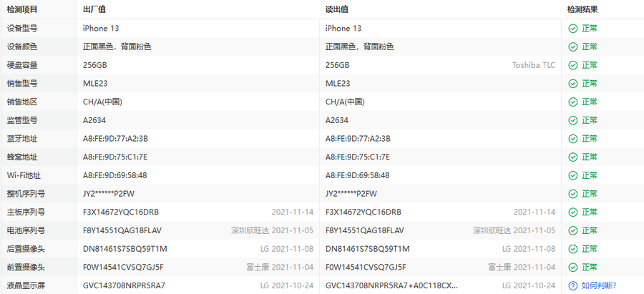Select the 硬盘容量 row label
This screenshot has width=644, height=294.
tap(22, 65)
